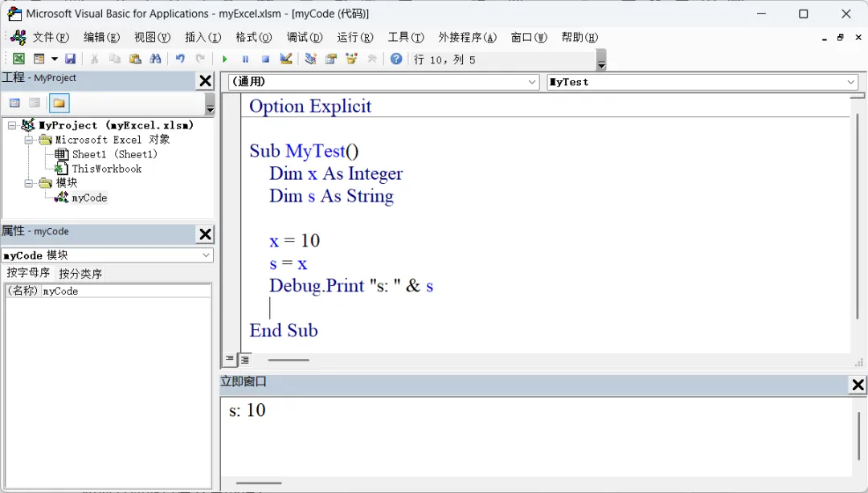The image size is (868, 493).
Task: Open Object Browser toolbar icon
Action: [x=351, y=59]
